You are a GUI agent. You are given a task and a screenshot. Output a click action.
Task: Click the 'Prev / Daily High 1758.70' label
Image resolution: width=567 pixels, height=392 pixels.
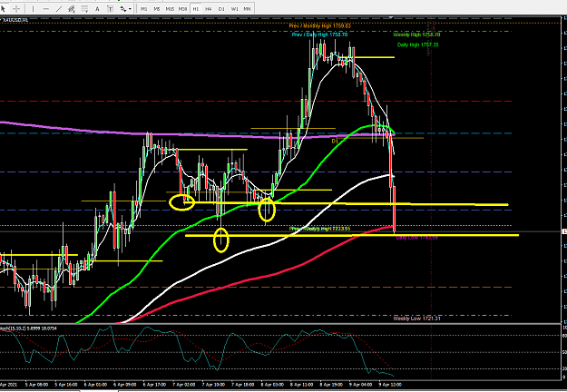[x=319, y=34]
